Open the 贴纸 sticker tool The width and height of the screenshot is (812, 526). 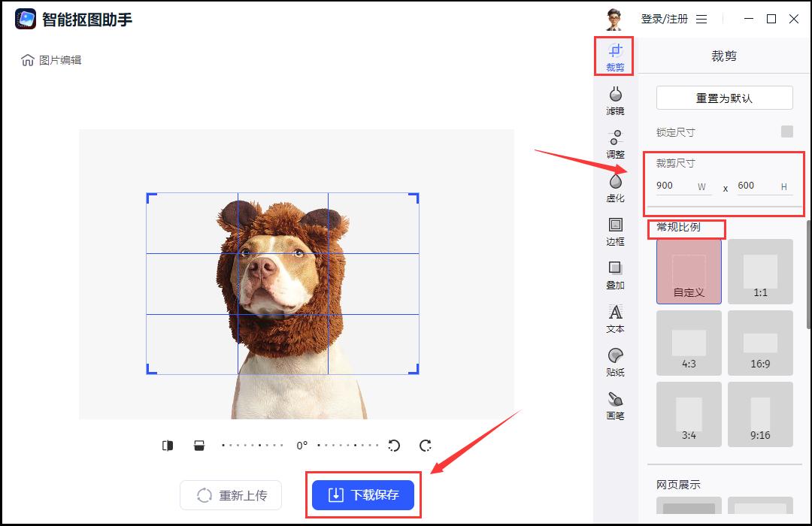pyautogui.click(x=615, y=361)
